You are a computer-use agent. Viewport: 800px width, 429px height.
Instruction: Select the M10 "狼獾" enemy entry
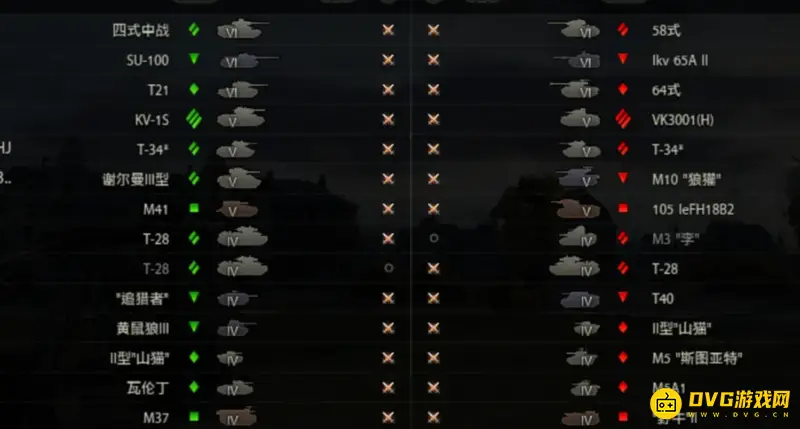tap(686, 179)
